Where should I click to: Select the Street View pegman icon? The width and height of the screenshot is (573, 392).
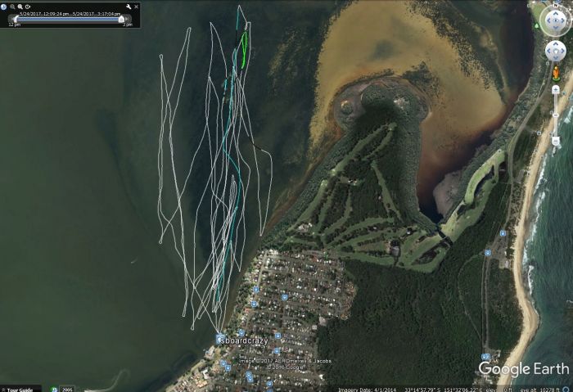[x=557, y=74]
